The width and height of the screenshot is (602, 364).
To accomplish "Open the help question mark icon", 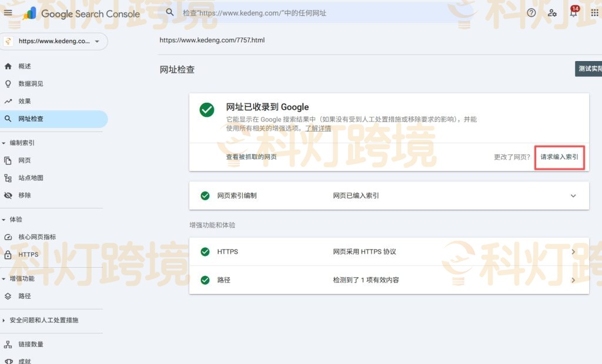I will 531,13.
